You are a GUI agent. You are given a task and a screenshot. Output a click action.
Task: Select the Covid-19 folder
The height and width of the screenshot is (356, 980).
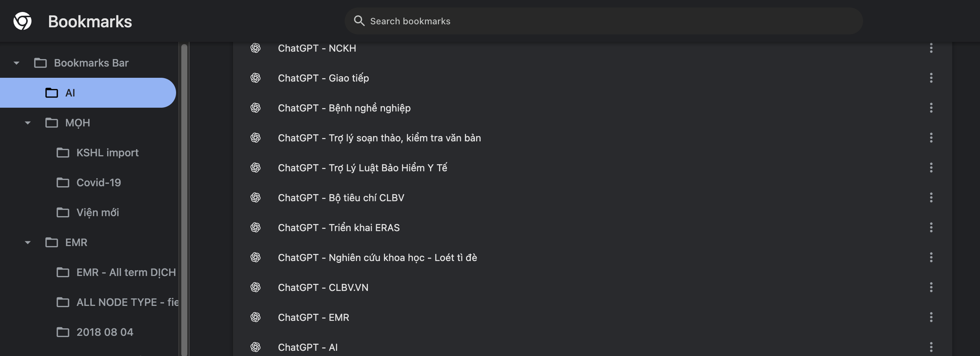click(99, 183)
